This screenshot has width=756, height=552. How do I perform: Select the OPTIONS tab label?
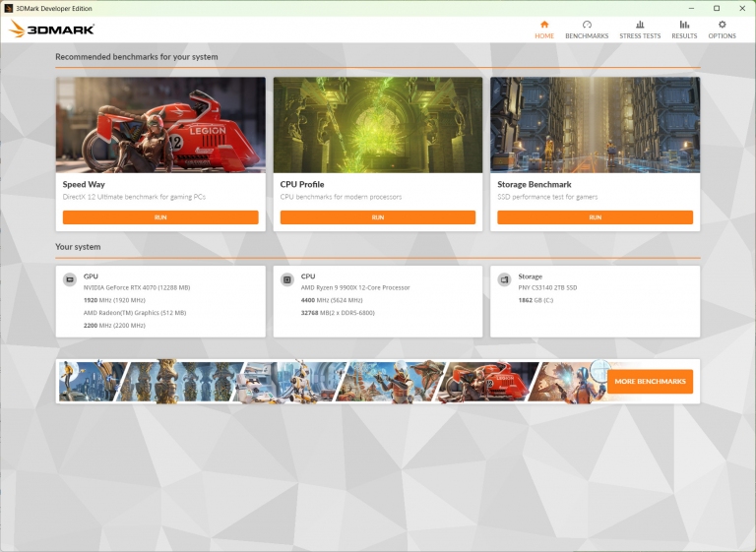(722, 35)
